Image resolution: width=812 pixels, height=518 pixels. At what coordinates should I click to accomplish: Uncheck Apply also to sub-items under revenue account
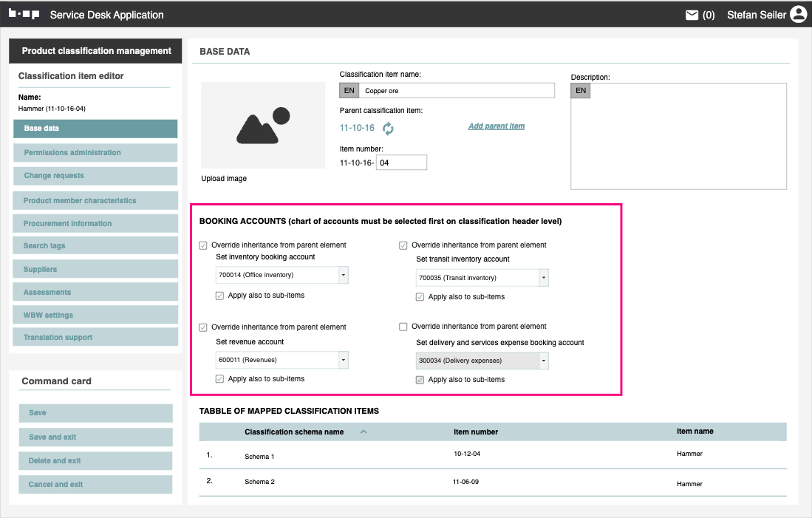(220, 379)
